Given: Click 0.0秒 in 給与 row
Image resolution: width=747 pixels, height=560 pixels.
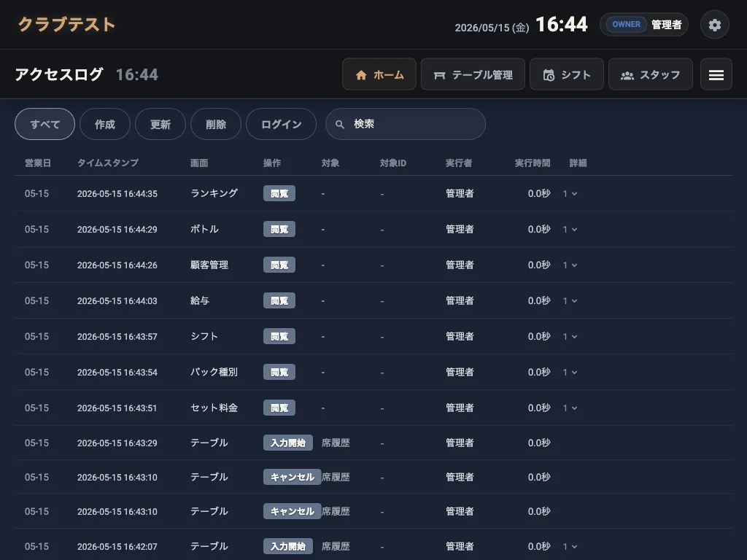Looking at the screenshot, I should point(539,300).
